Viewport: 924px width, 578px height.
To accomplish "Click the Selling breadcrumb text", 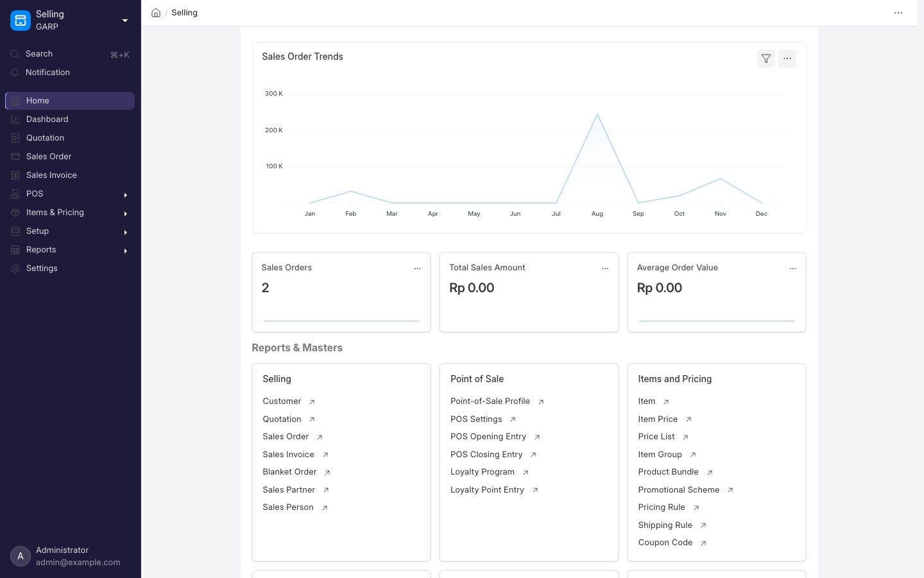I will pos(184,13).
